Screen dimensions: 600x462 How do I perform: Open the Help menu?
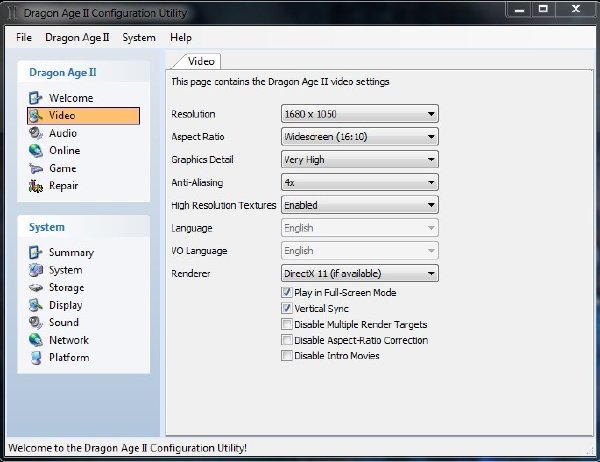181,38
